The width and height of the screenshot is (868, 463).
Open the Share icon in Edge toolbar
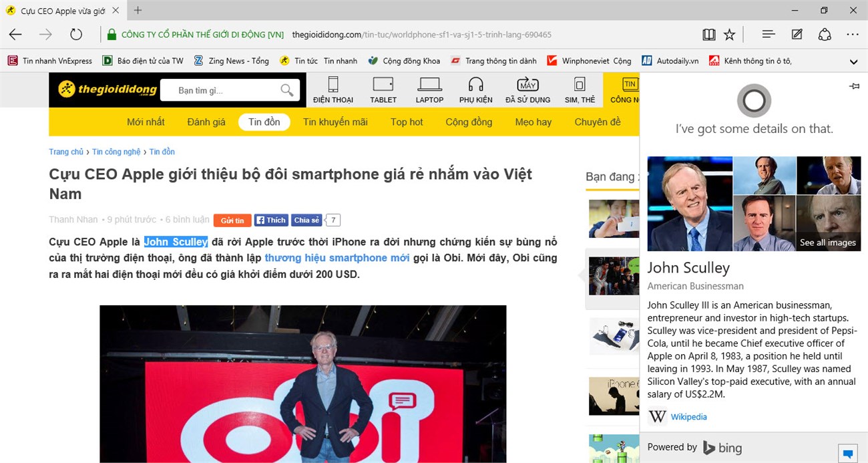[825, 34]
